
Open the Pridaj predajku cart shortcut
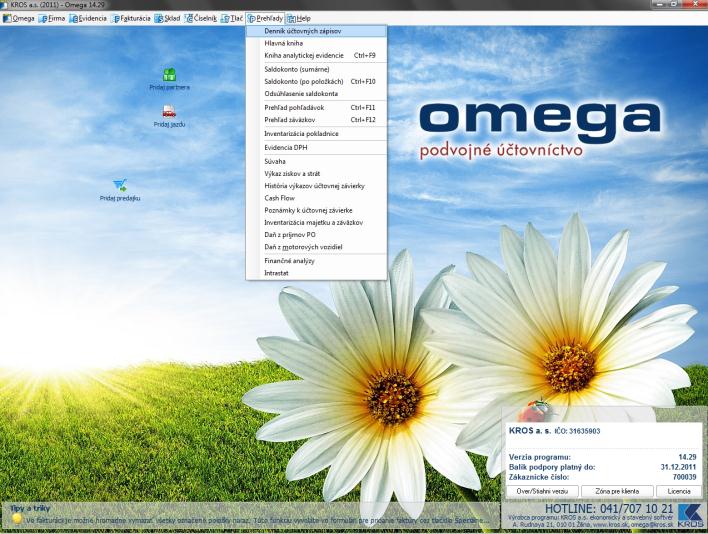[120, 190]
